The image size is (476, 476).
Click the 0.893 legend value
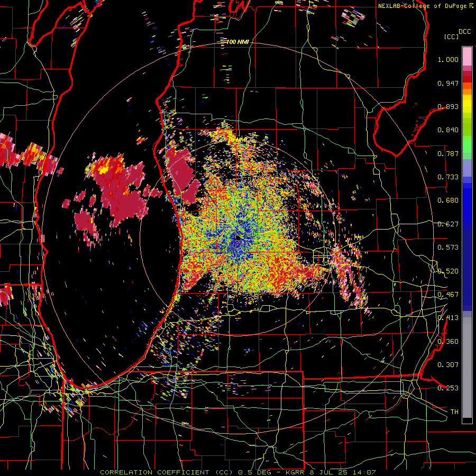(x=448, y=106)
